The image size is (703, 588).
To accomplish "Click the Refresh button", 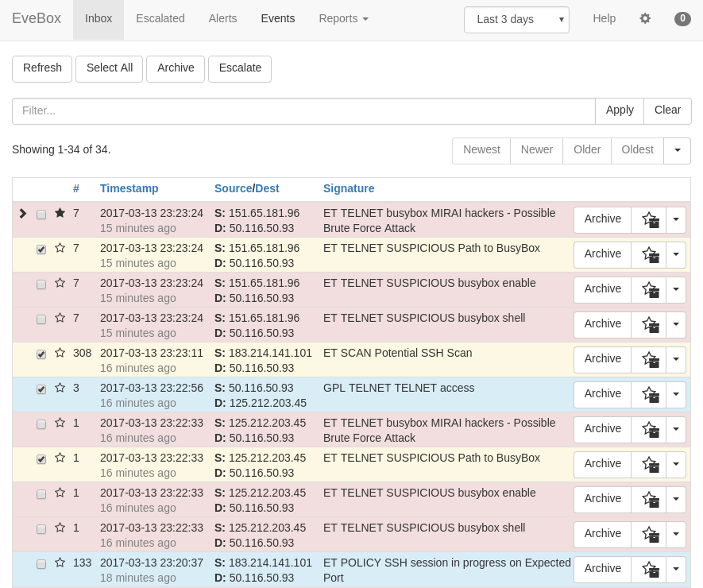I will click(x=42, y=68).
